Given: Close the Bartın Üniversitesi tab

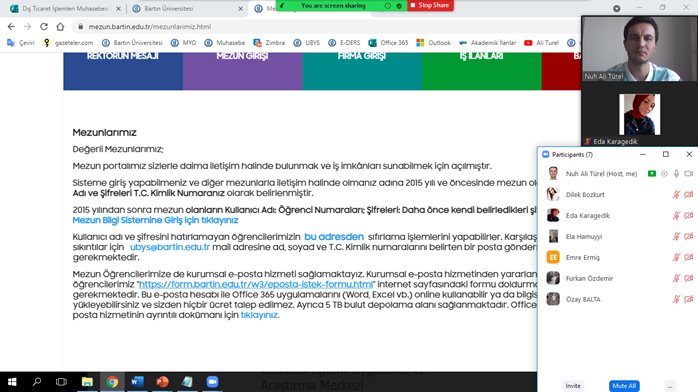Looking at the screenshot, I should pos(240,8).
